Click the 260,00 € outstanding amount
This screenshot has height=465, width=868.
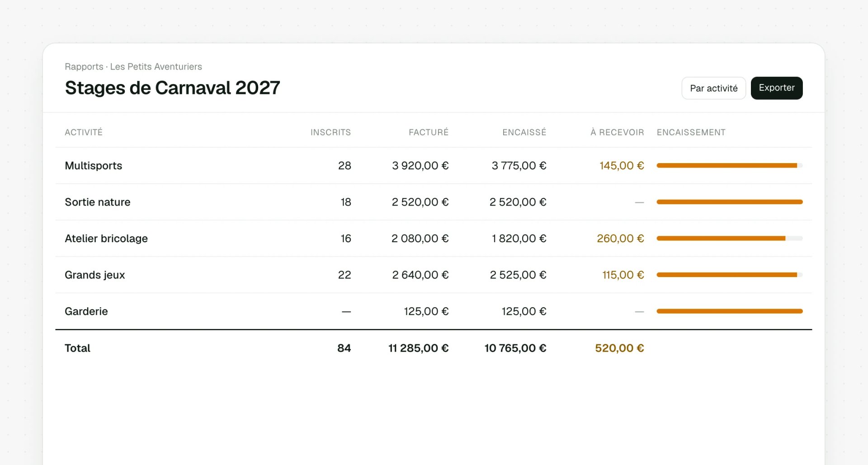click(620, 239)
